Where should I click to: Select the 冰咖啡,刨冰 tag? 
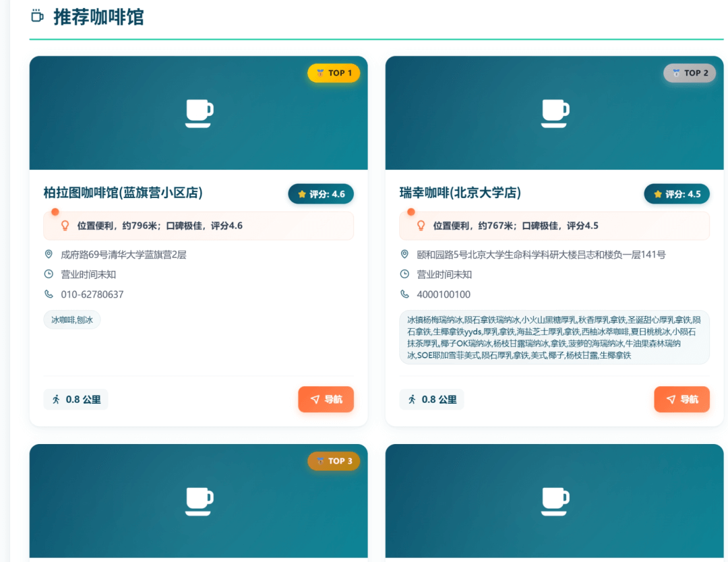pyautogui.click(x=71, y=320)
